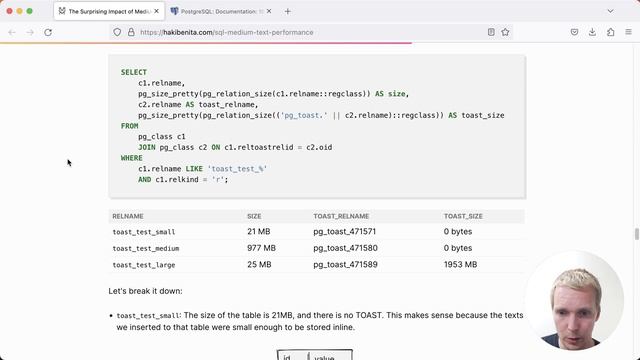Click the 1953 MB toast size
The width and height of the screenshot is (640, 360).
coord(460,264)
